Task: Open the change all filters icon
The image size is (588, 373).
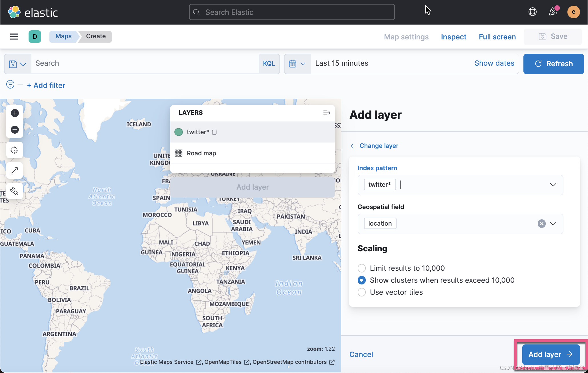Action: click(10, 85)
